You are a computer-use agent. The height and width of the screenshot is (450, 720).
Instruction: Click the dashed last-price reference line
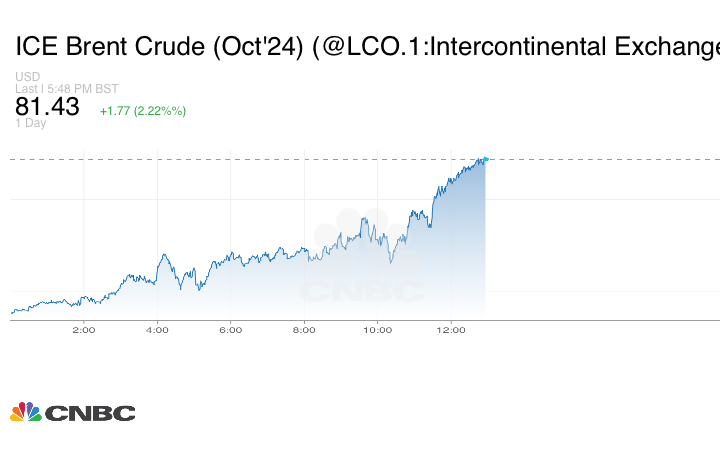click(x=250, y=159)
